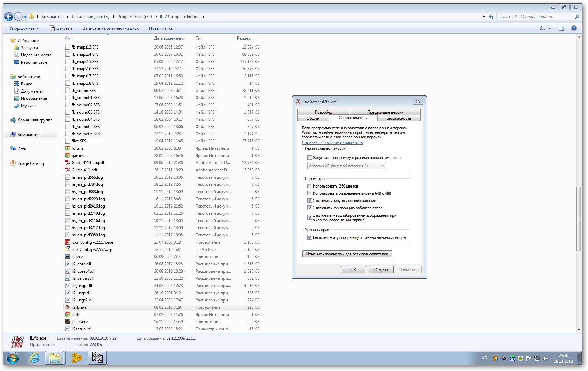
Task: Change the view with the view mode icon
Action: click(x=543, y=28)
